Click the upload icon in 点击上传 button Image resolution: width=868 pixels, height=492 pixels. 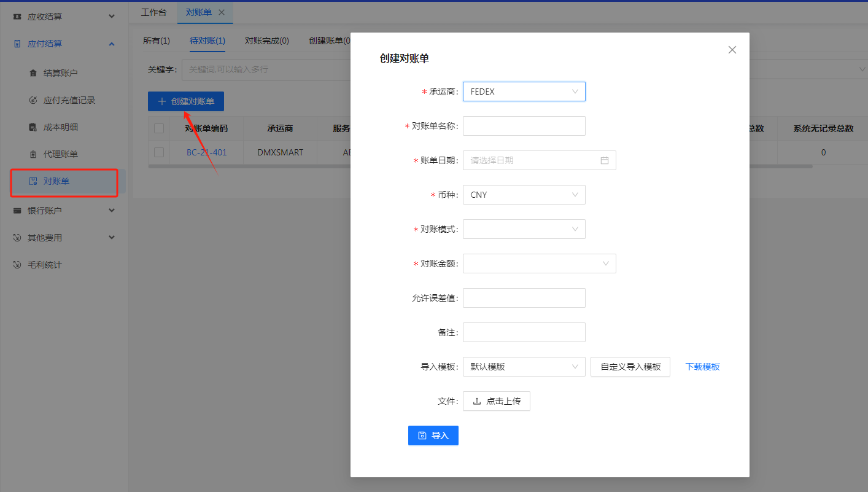tap(477, 401)
